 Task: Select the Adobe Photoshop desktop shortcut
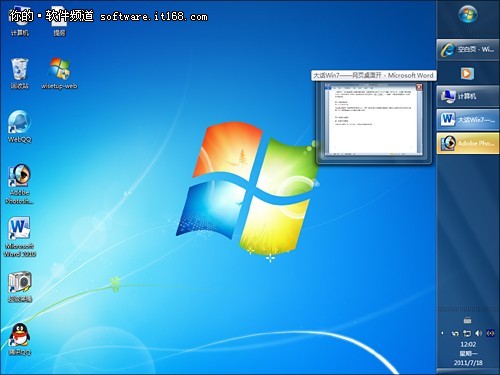click(x=19, y=184)
